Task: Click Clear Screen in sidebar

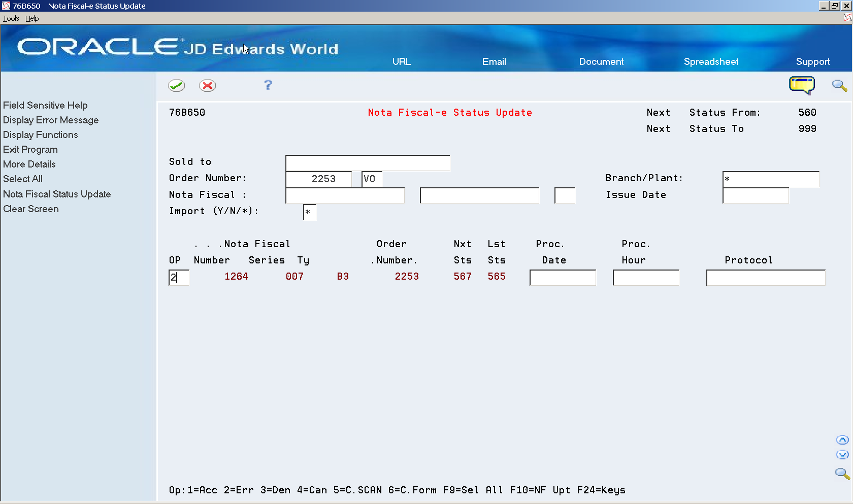Action: point(31,209)
